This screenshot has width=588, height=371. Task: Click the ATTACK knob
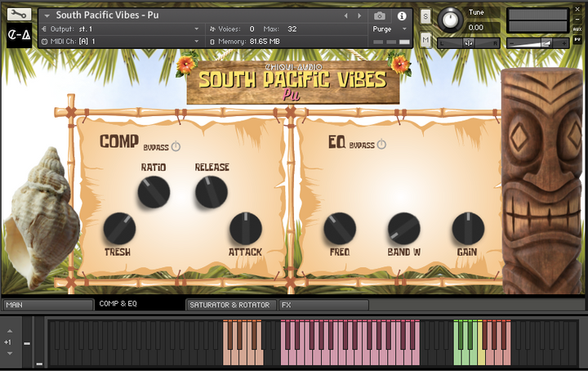[246, 229]
